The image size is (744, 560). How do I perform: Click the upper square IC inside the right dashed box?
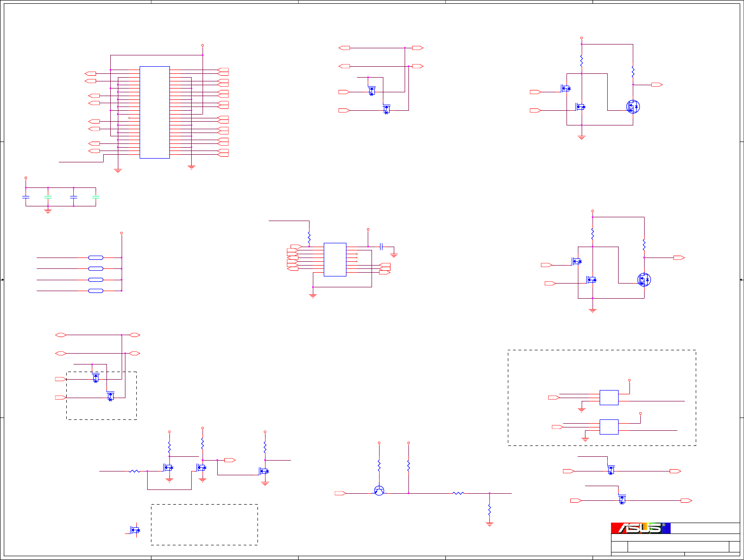coord(609,398)
